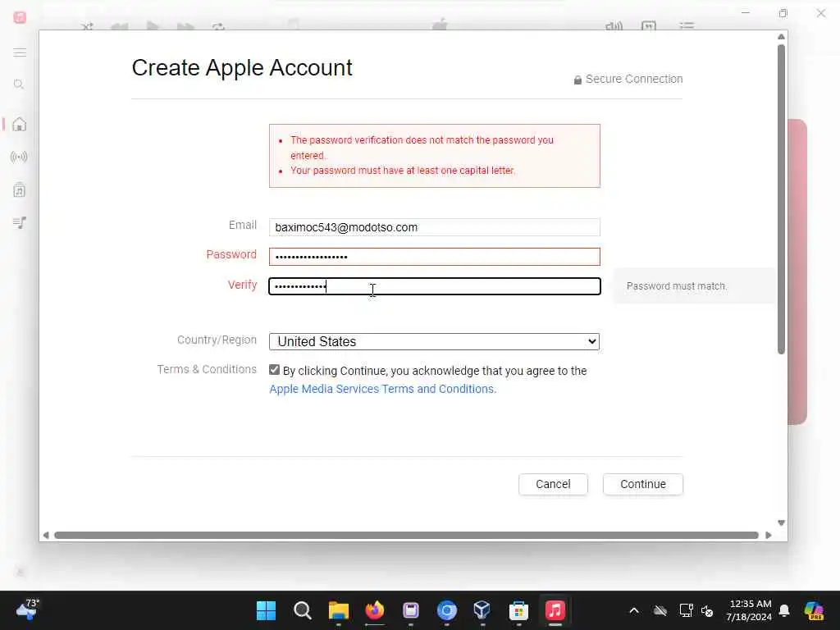Click the vertical scrollbar thumb in dialog

(781, 199)
